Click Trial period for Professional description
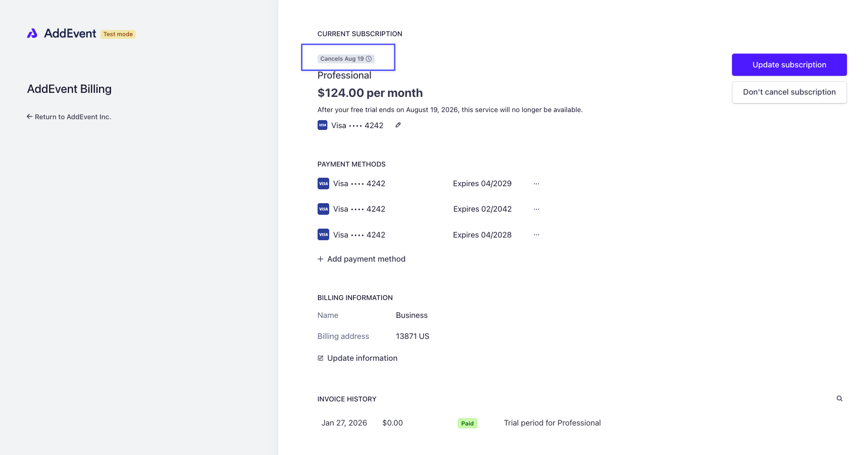868x455 pixels. click(x=552, y=423)
